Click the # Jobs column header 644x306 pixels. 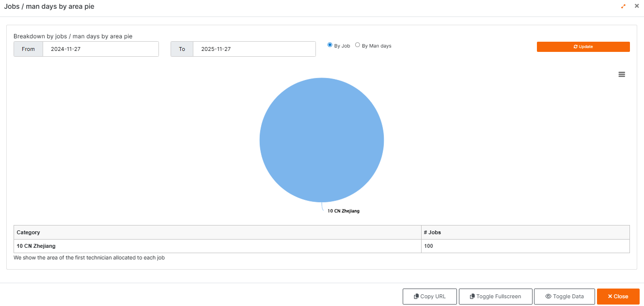coord(432,232)
